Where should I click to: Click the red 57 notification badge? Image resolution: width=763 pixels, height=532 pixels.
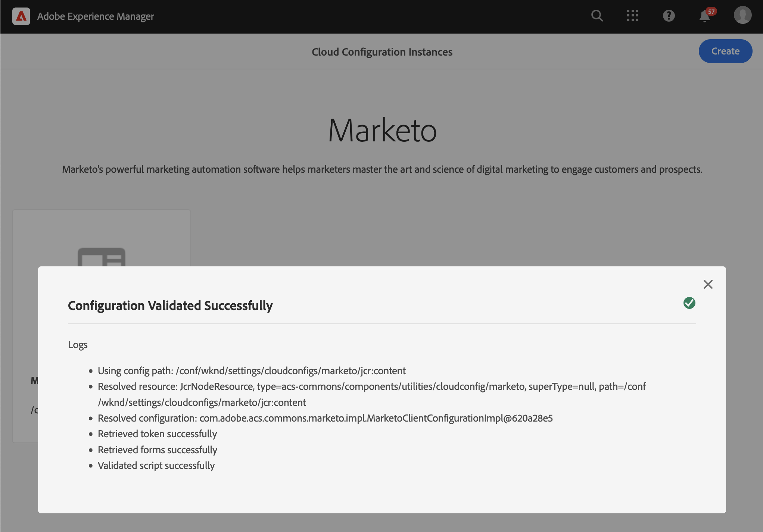click(x=711, y=12)
